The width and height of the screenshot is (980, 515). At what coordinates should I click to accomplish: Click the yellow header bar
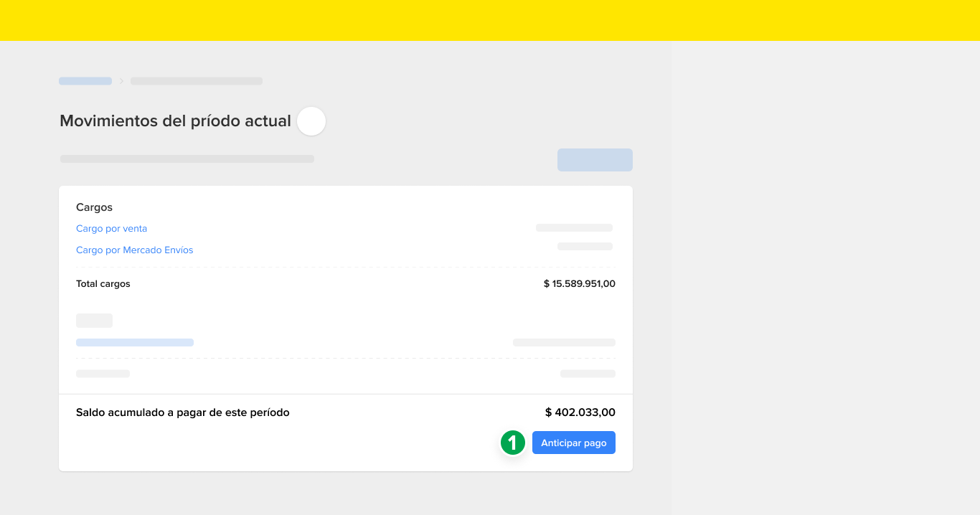tap(490, 20)
